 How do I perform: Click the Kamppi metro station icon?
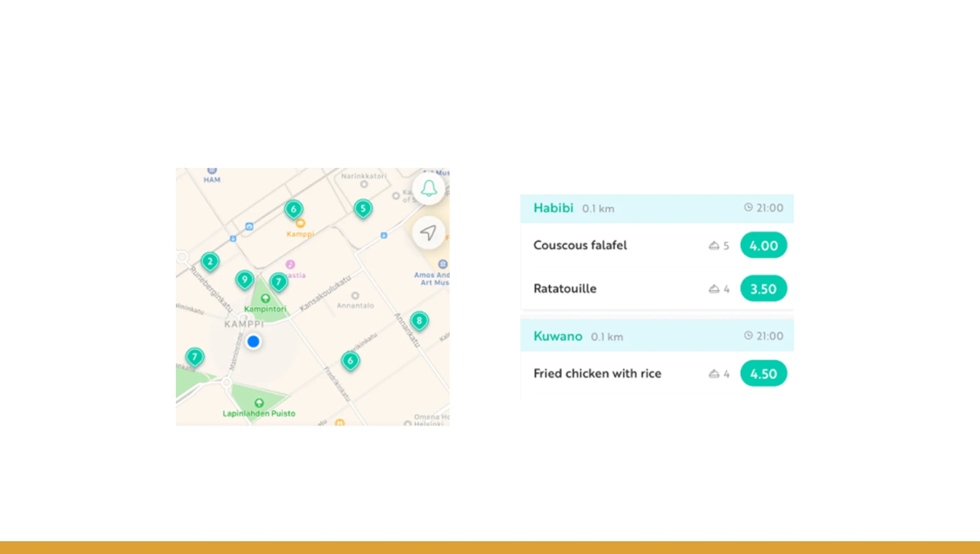tap(300, 223)
